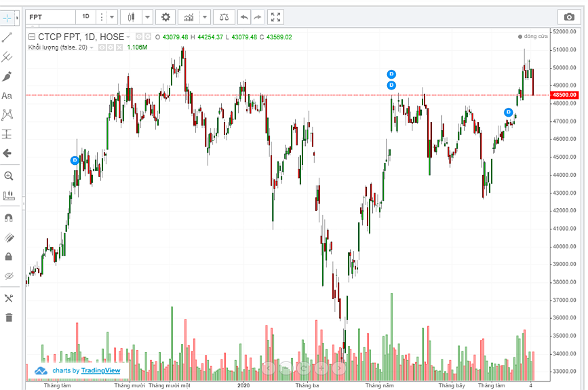Open the compare symbols scale button

tap(225, 16)
